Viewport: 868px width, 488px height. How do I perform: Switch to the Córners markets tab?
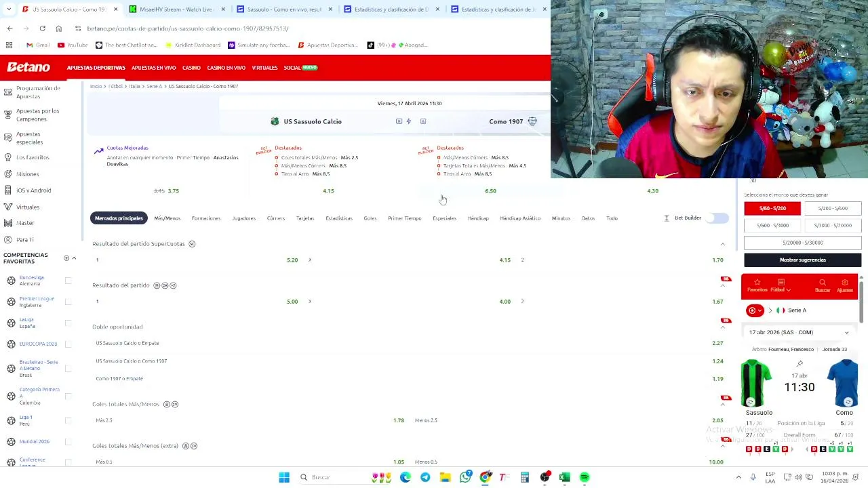(275, 218)
